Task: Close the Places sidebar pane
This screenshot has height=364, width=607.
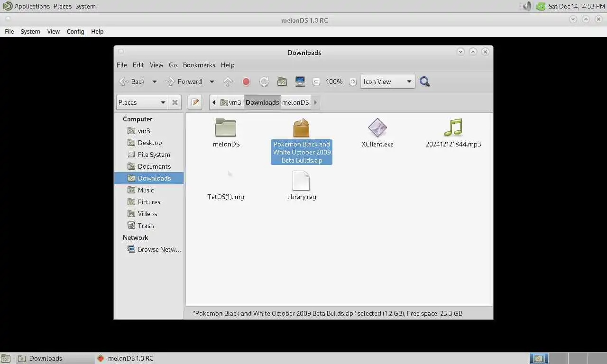Action: [x=175, y=102]
